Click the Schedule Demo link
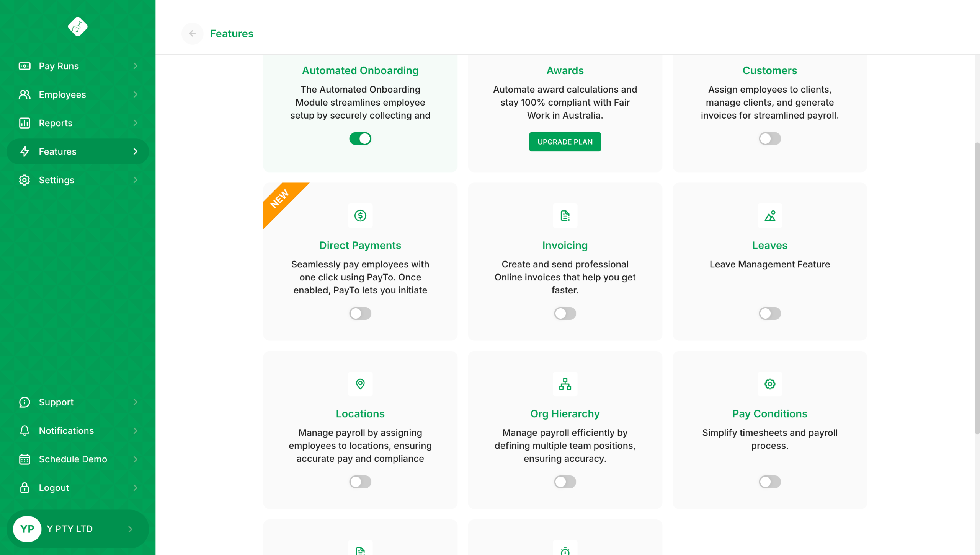Image resolution: width=980 pixels, height=555 pixels. (x=73, y=459)
